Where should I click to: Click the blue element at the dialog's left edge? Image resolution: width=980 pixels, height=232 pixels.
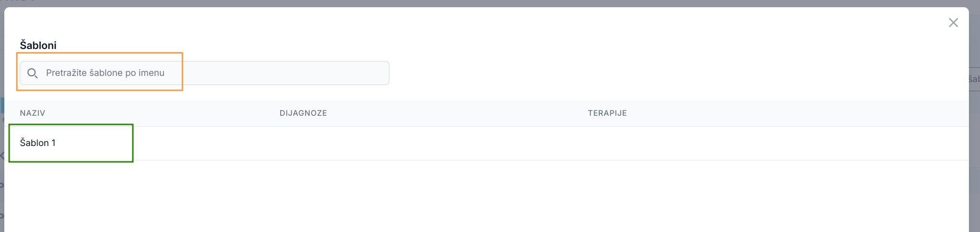[2, 105]
